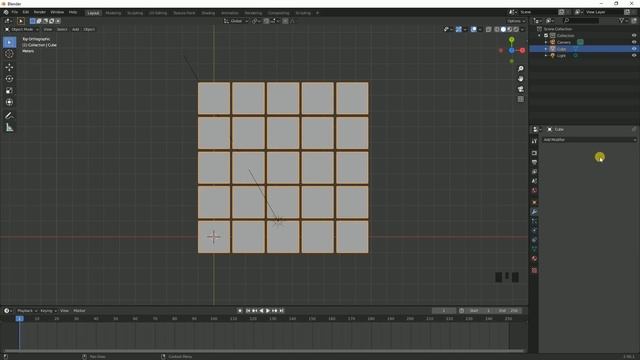Hide the Light in the outliner
The width and height of the screenshot is (640, 360).
coord(634,55)
